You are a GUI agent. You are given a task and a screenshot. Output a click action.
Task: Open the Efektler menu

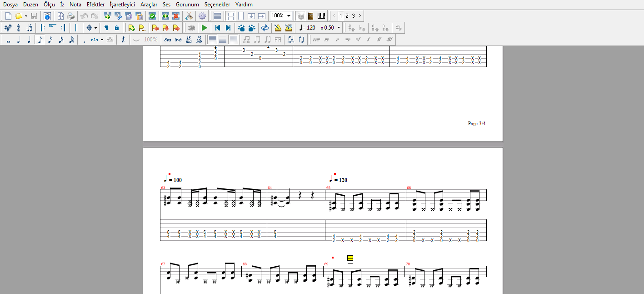95,5
